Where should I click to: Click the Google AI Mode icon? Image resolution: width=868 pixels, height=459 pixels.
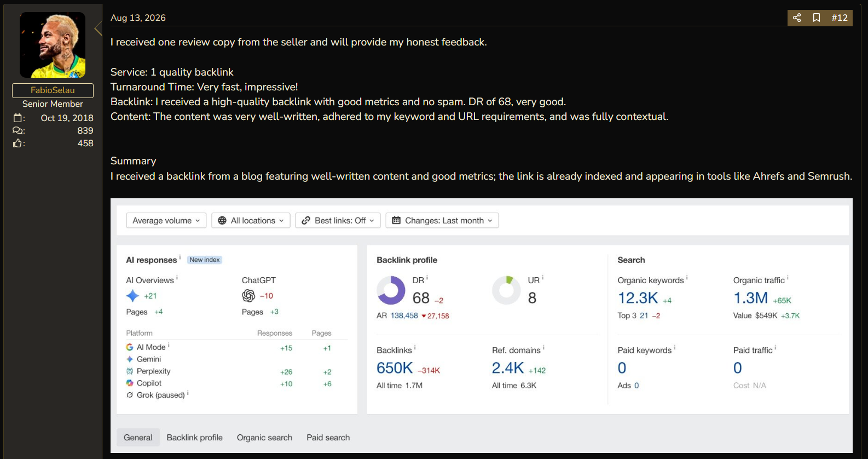tap(130, 347)
